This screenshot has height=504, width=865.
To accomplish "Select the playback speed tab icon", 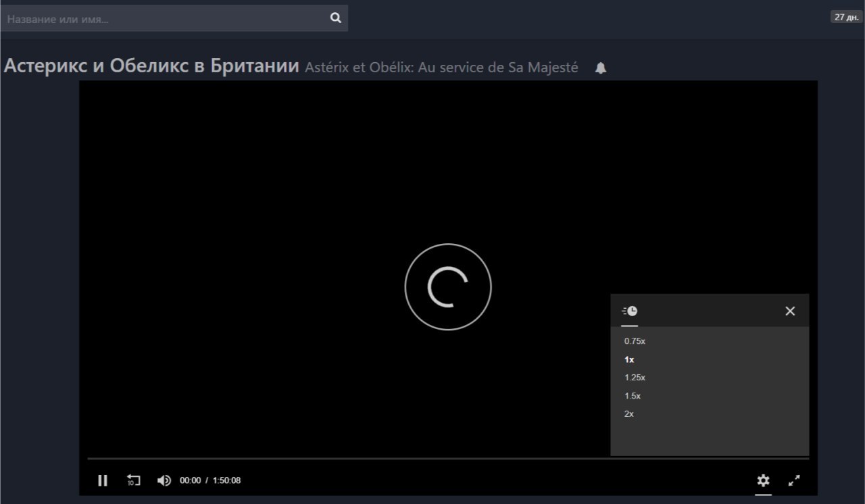I will point(629,311).
